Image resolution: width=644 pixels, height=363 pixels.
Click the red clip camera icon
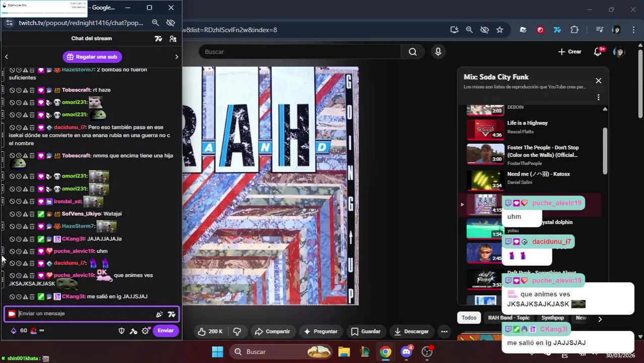[x=12, y=314]
